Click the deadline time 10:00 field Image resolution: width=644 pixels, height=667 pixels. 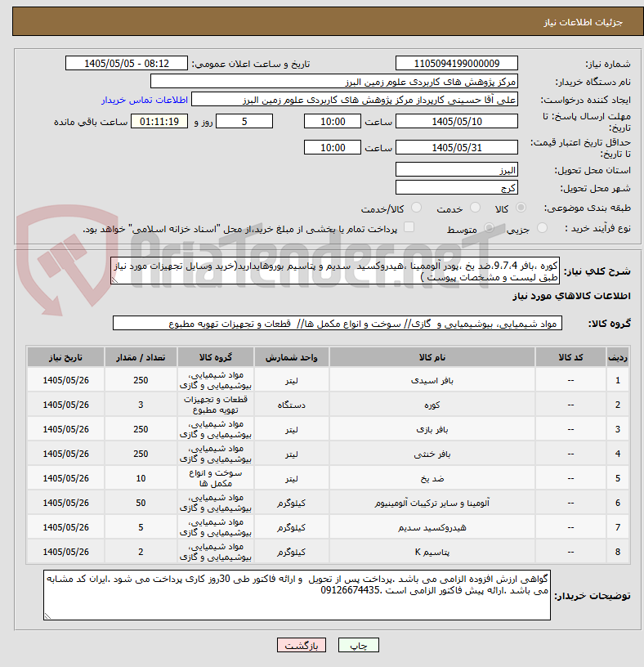[332, 121]
